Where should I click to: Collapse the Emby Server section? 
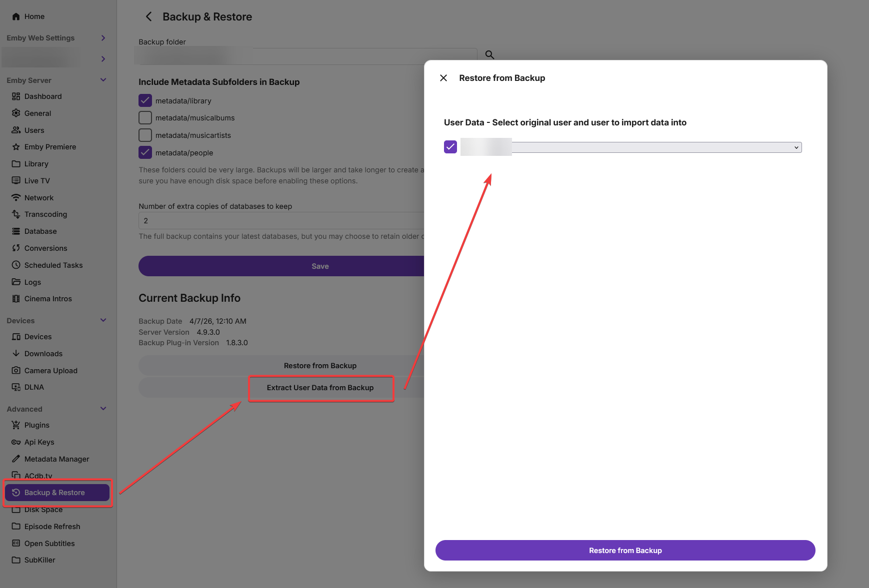click(x=103, y=80)
